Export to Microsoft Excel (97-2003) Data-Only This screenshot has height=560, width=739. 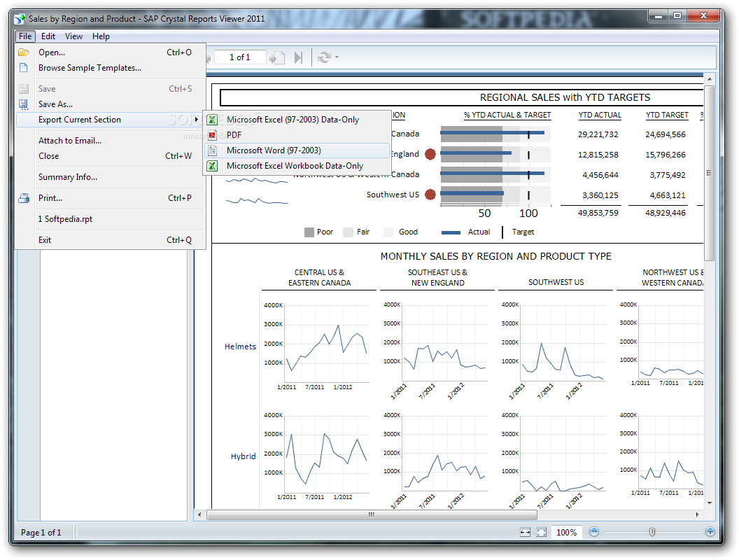tap(297, 120)
